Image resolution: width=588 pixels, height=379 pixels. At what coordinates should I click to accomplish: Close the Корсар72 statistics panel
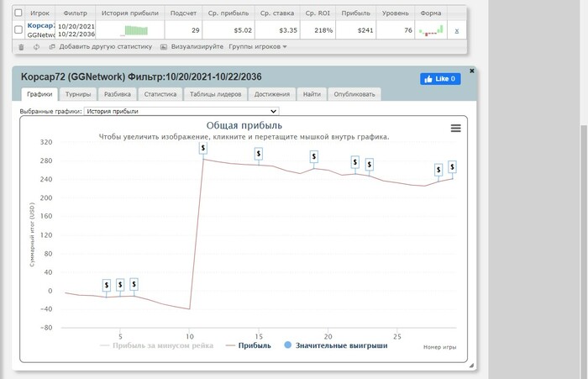[x=472, y=71]
